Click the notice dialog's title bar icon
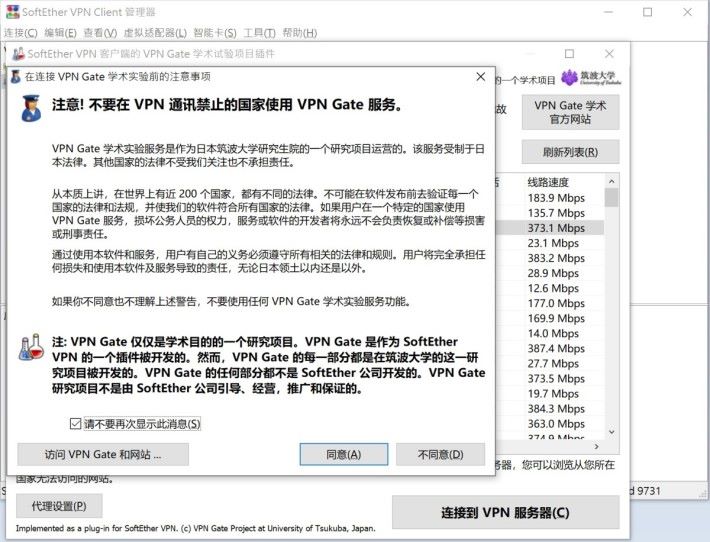The height and width of the screenshot is (542, 710). pos(15,77)
